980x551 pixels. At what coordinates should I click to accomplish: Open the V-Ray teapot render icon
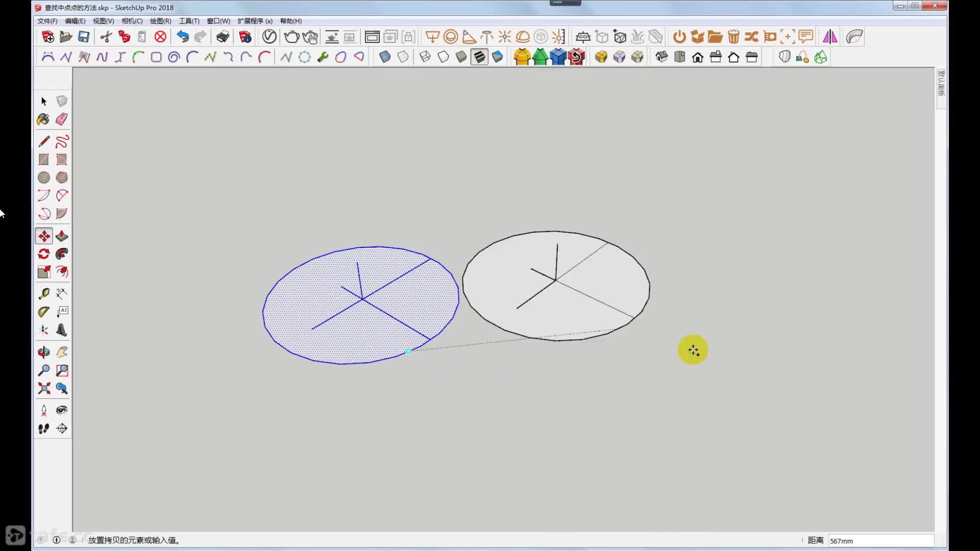[291, 37]
